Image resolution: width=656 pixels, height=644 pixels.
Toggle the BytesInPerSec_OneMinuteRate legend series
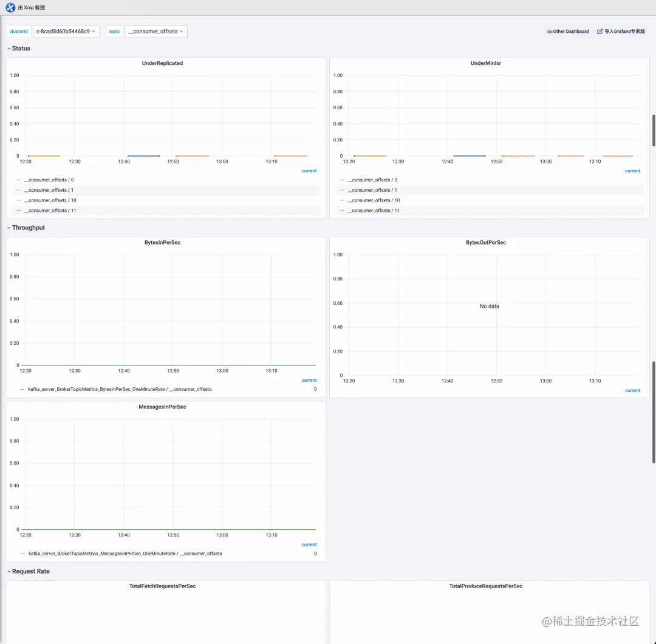coord(120,389)
